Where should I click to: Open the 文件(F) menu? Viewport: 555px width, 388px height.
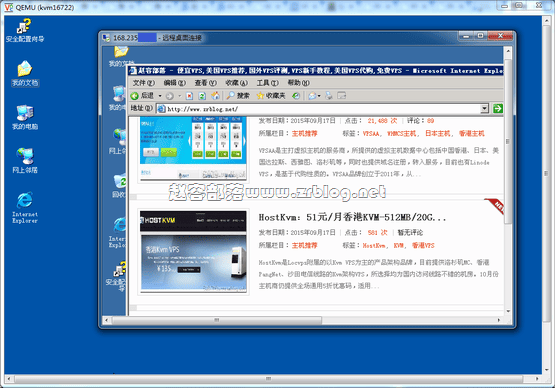pos(143,83)
